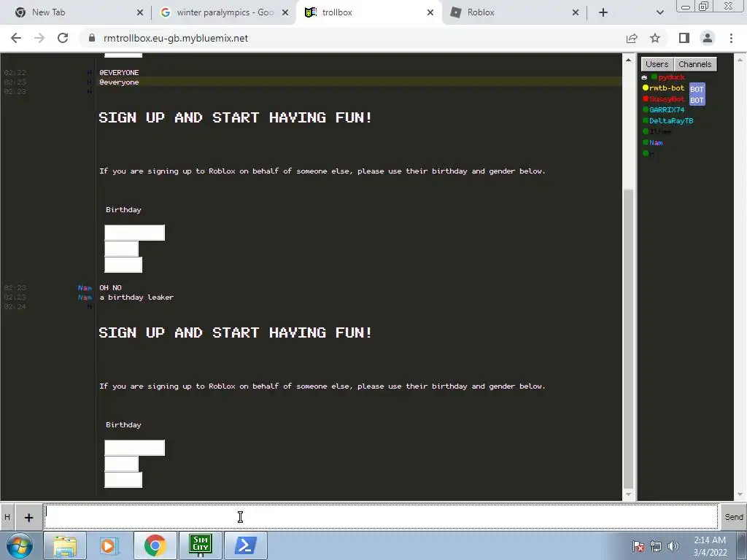
Task: Click yellow status dot of rmtb-bot
Action: pos(646,87)
